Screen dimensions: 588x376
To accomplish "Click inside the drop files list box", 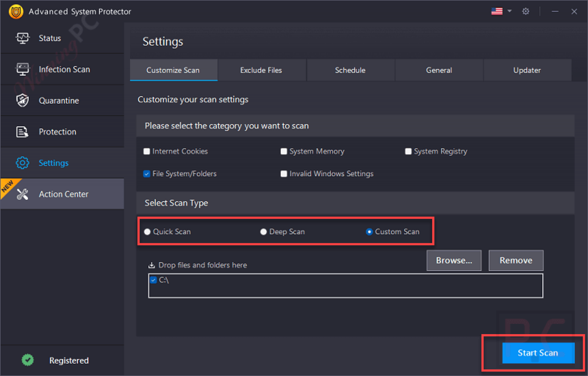I will coord(346,286).
